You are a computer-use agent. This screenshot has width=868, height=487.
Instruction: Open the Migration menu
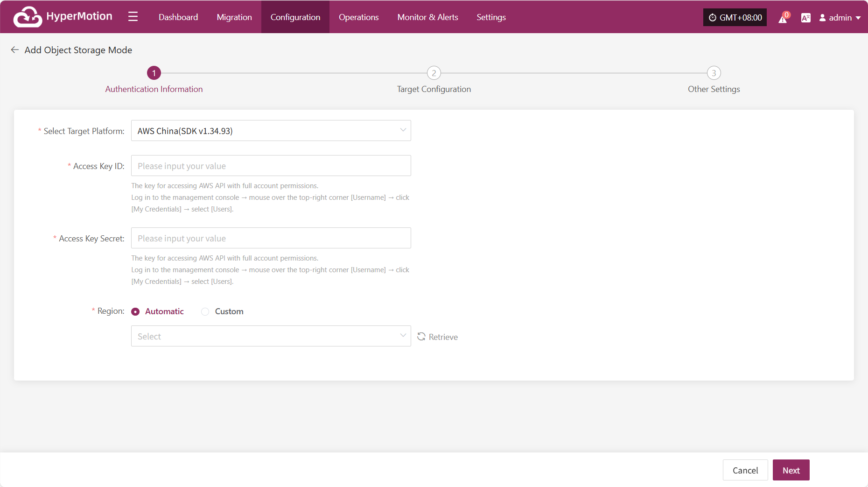tap(234, 17)
